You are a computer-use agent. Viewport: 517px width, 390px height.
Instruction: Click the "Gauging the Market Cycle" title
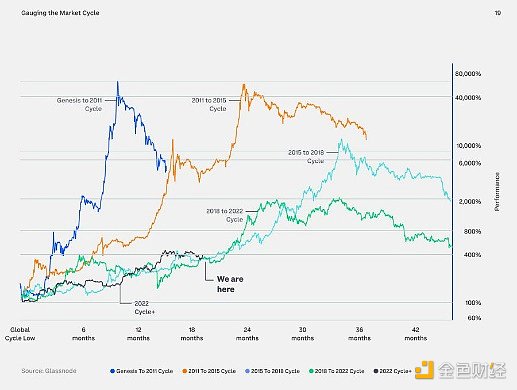[x=60, y=13]
